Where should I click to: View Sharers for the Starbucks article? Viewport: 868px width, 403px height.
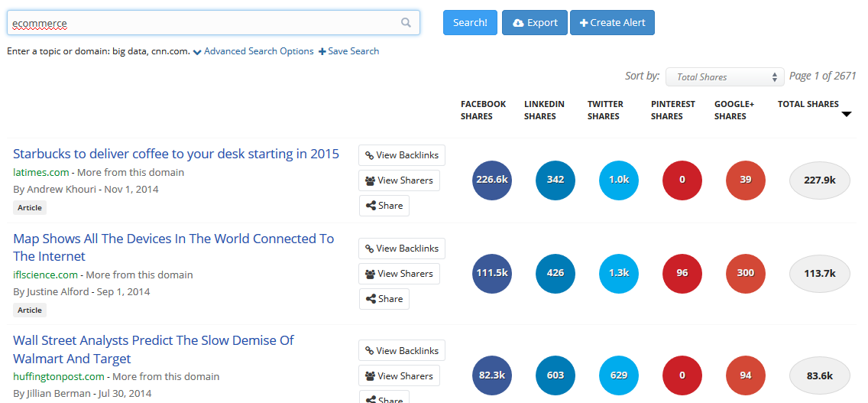pos(399,180)
